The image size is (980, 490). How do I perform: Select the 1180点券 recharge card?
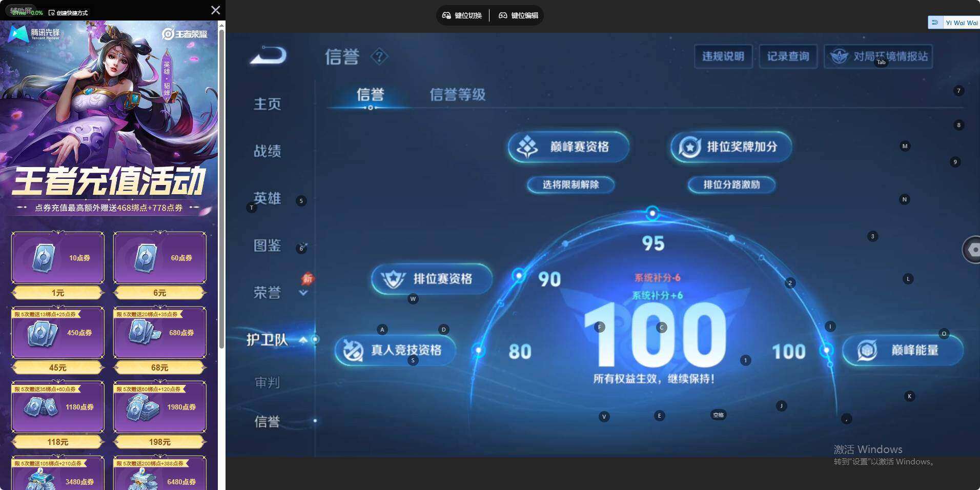pos(58,407)
